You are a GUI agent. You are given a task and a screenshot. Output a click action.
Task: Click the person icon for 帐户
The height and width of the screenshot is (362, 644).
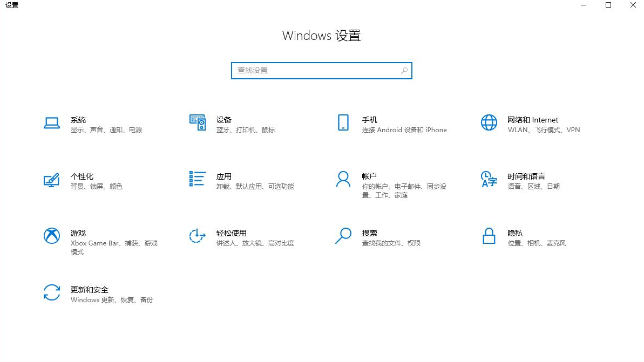point(343,179)
